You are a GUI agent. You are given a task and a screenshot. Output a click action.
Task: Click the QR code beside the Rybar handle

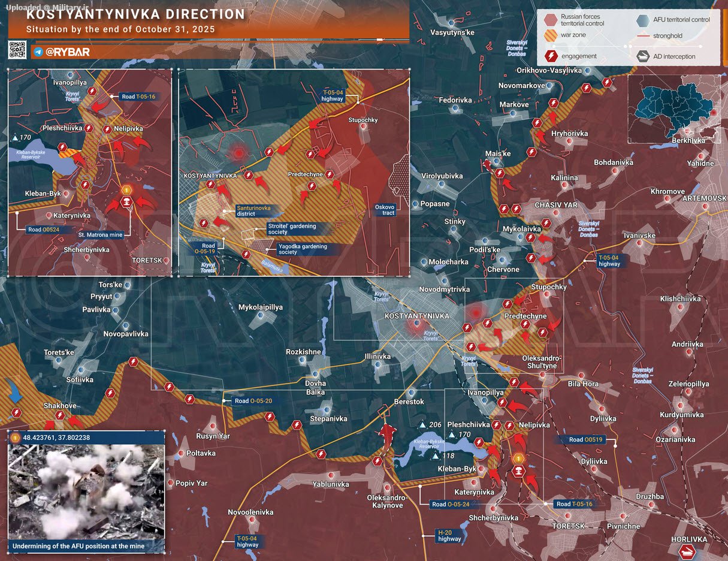pos(17,50)
